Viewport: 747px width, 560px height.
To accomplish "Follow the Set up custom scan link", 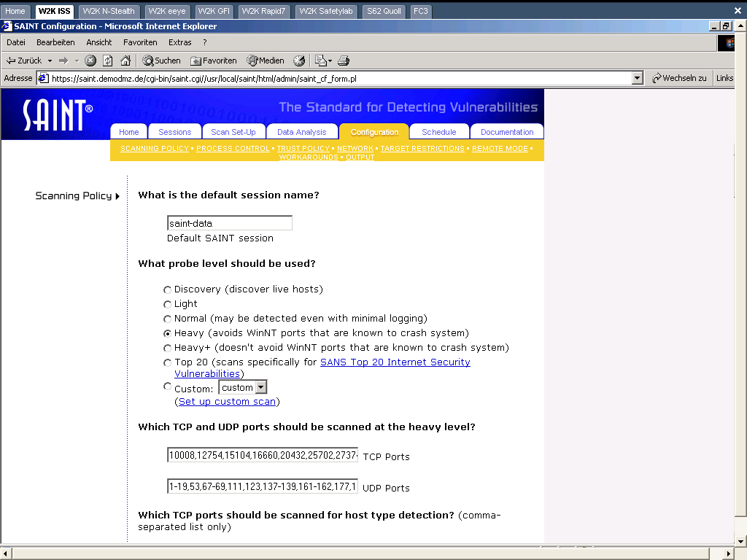I will [x=228, y=402].
